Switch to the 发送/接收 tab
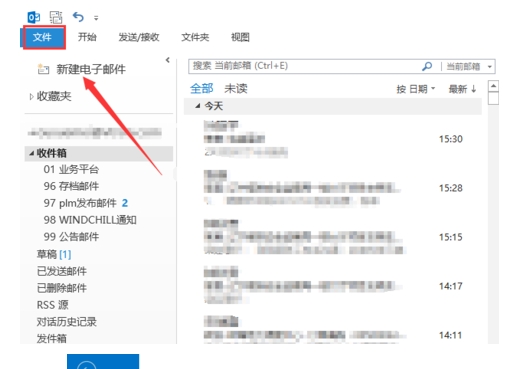 pyautogui.click(x=139, y=37)
